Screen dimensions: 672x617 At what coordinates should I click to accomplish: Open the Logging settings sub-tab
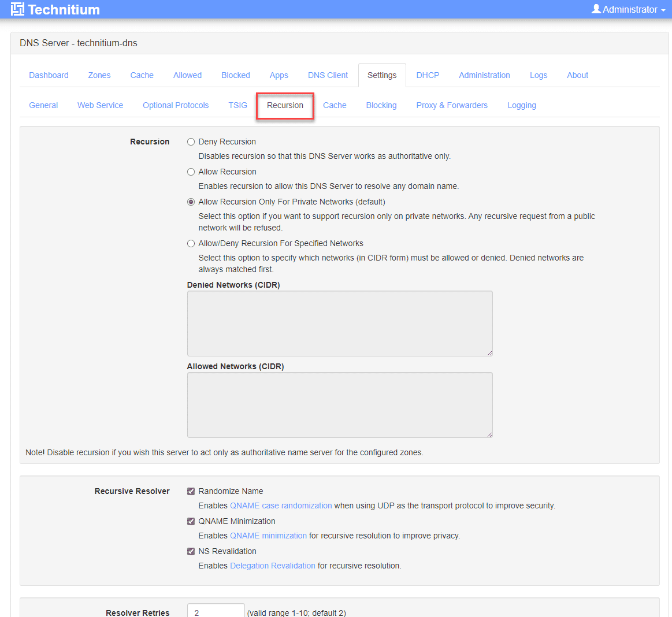[522, 105]
